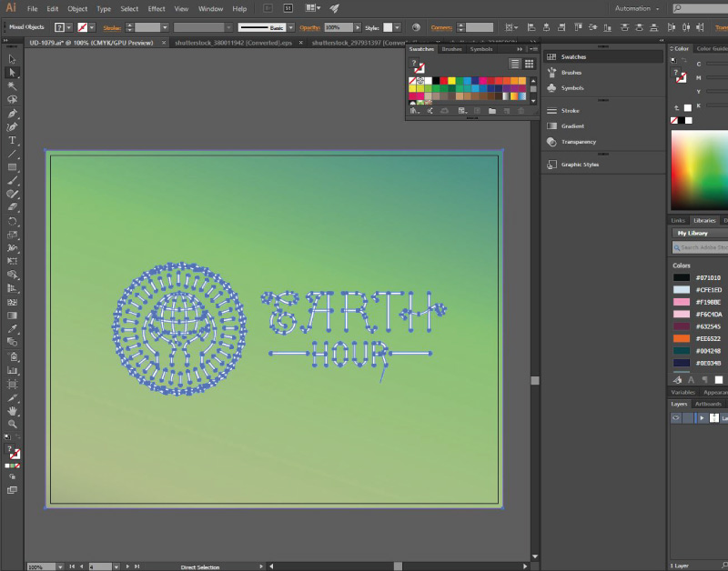Click the vertical canvas scrollbar thumb
Viewport: 728px width, 571px height.
pyautogui.click(x=535, y=380)
